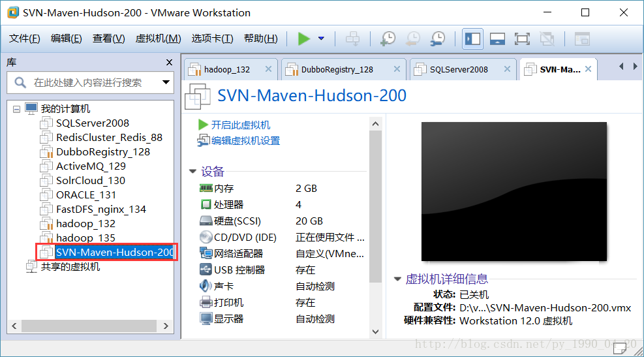Viewport: 644px width, 357px height.
Task: Click the library horizontal scrollbar right arrow
Action: pyautogui.click(x=166, y=326)
